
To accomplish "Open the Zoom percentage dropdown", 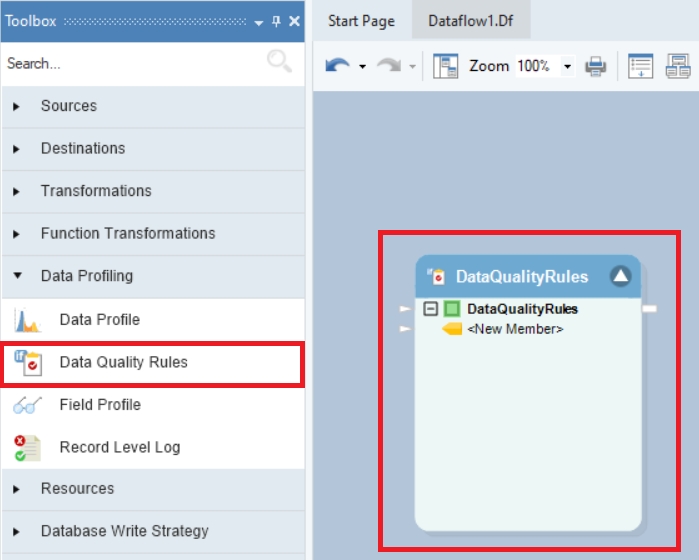I will (x=567, y=66).
